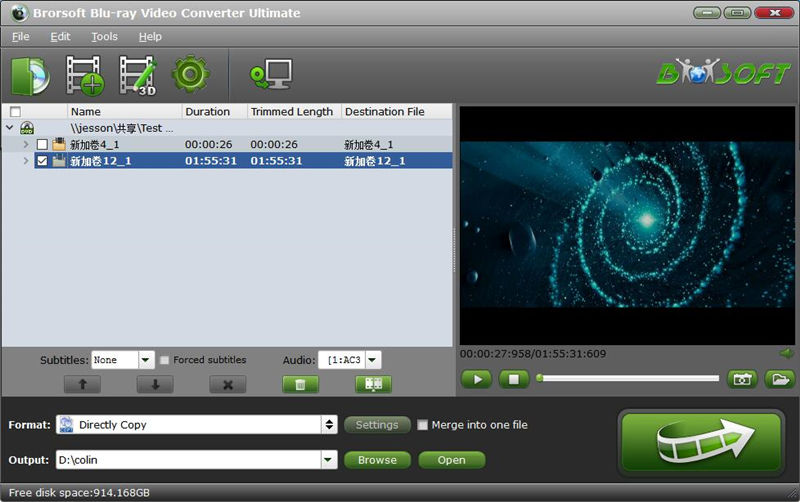Screen dimensions: 800x502
Task: Take a snapshot with the camera icon
Action: [x=741, y=379]
